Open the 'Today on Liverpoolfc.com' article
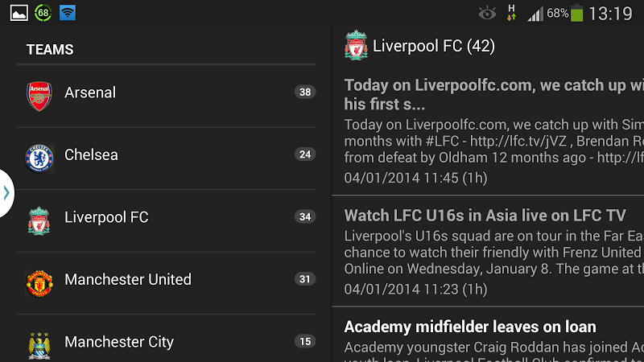The width and height of the screenshot is (644, 362). [493, 94]
